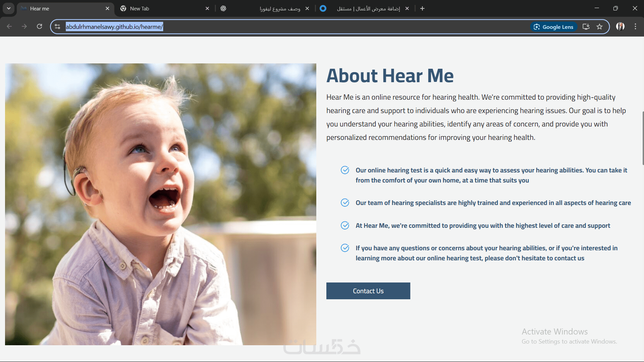Close the Hear me tab

(107, 8)
